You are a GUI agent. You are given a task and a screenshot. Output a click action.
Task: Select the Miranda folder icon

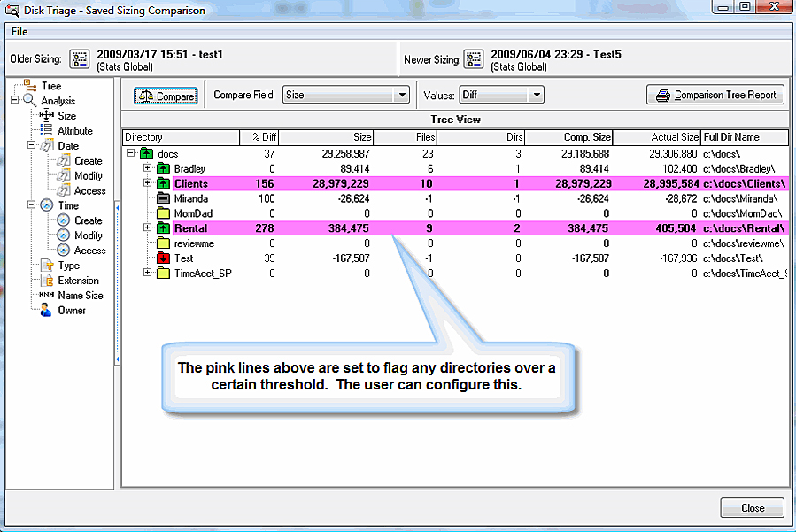click(163, 198)
